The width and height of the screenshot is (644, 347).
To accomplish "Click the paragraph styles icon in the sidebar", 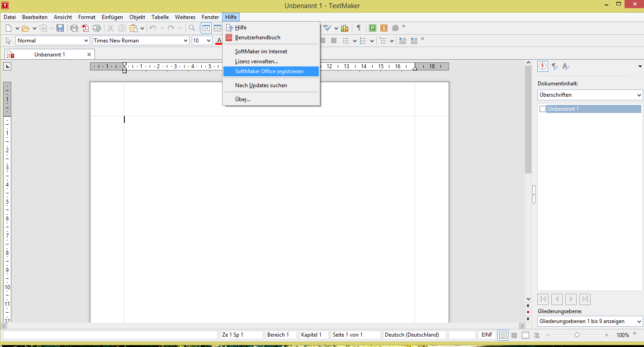I will (554, 66).
